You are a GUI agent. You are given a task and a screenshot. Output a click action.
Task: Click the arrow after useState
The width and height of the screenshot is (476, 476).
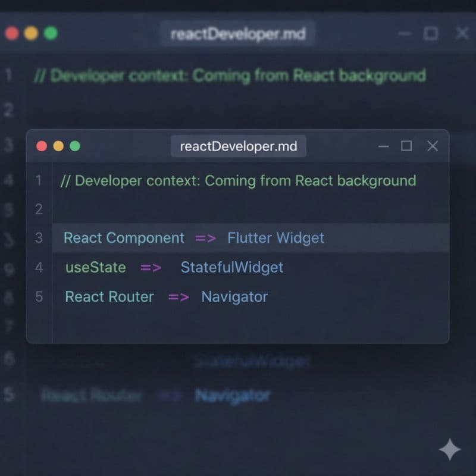pyautogui.click(x=151, y=268)
